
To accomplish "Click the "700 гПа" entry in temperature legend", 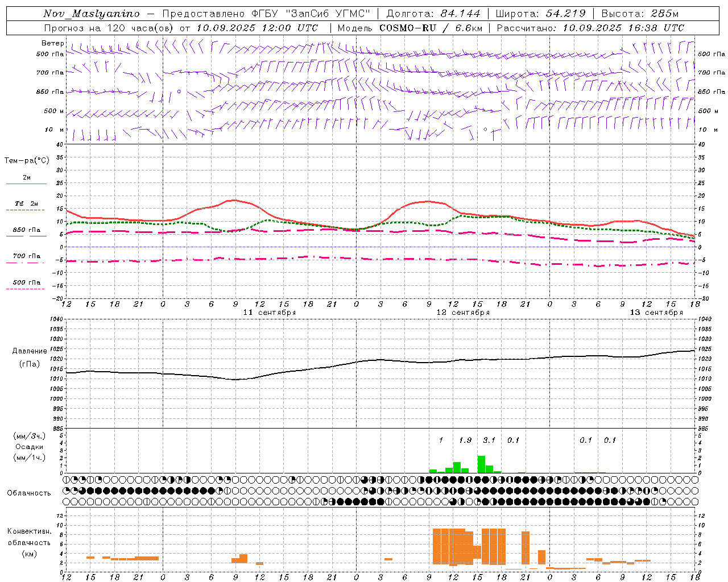I will click(27, 256).
